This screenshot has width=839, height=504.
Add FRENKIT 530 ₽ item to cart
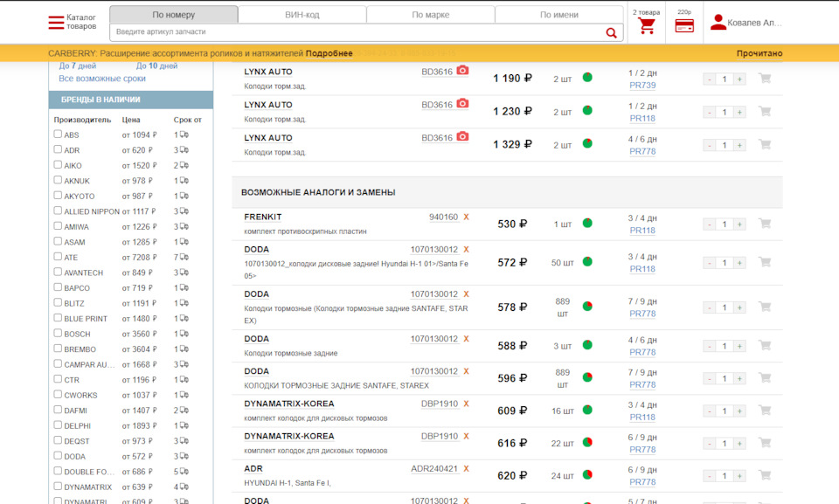pos(765,224)
